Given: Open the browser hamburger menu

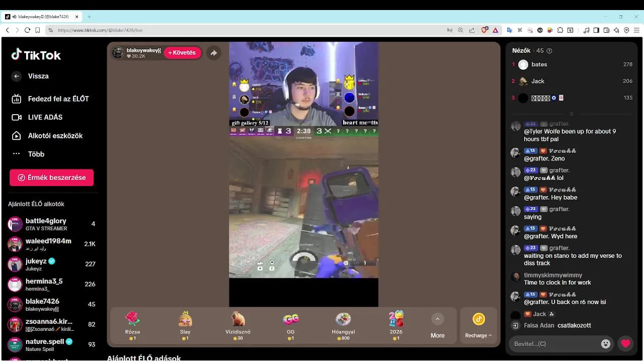Looking at the screenshot, I should 636,30.
